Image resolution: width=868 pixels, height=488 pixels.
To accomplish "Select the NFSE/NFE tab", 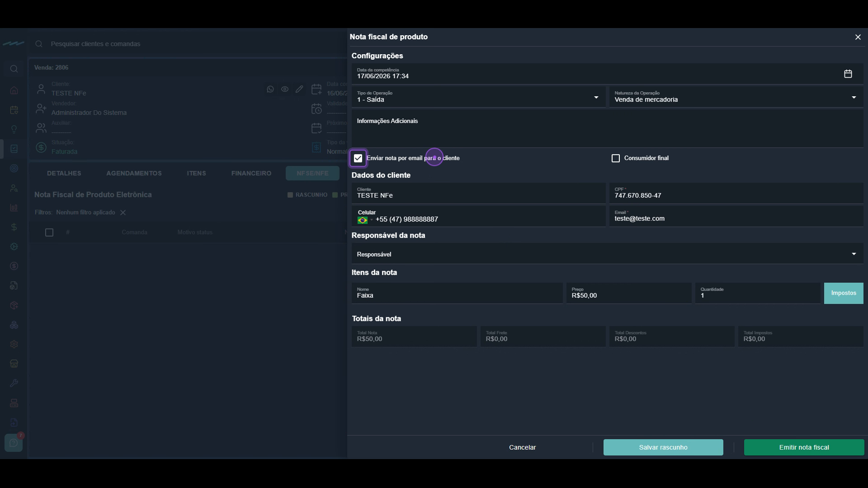I will pyautogui.click(x=312, y=173).
